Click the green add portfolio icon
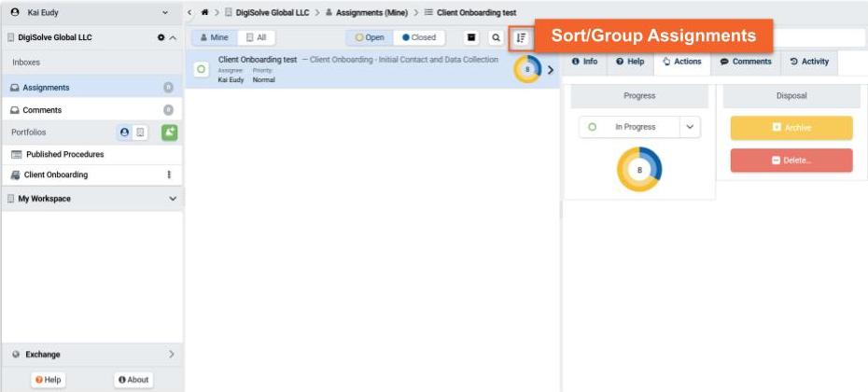 click(169, 133)
